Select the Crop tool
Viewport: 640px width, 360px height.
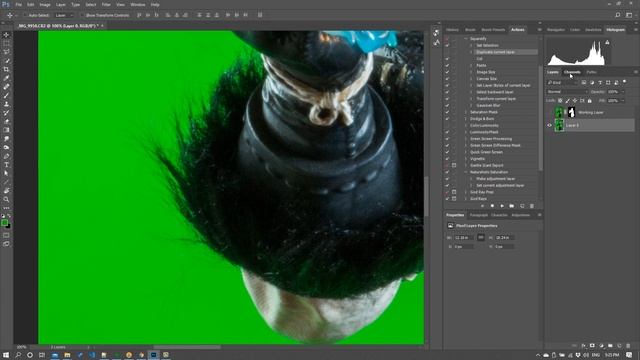pos(6,69)
